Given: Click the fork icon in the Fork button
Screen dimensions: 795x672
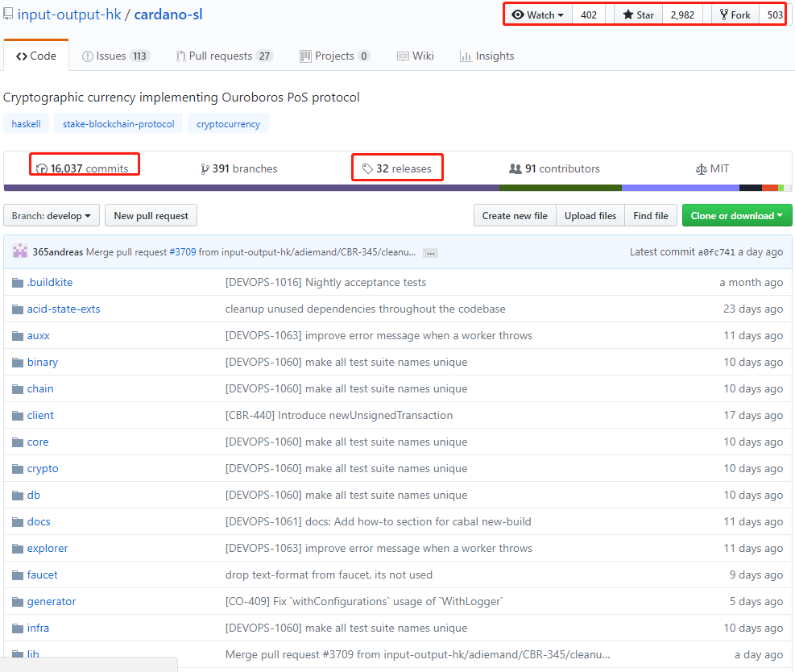Looking at the screenshot, I should click(x=724, y=15).
